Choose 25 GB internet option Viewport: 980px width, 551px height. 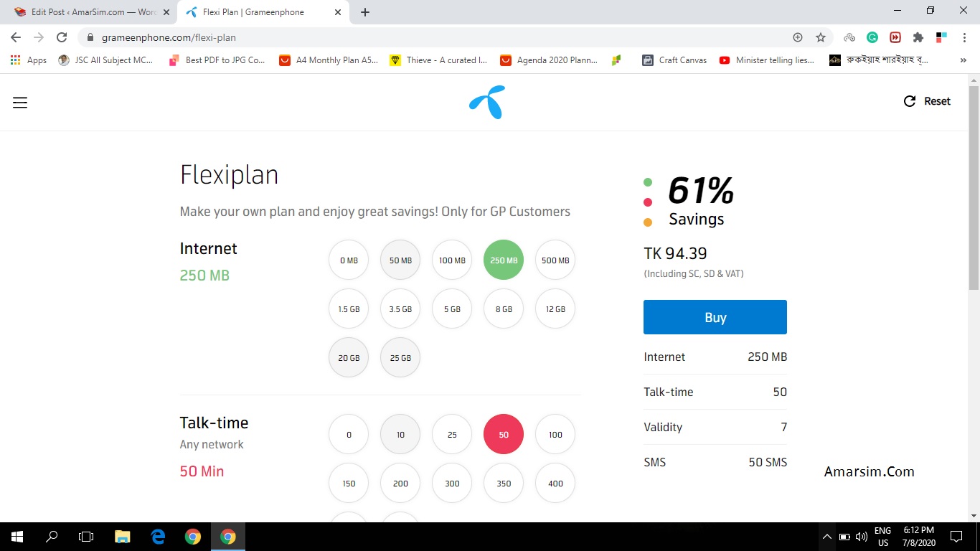point(400,357)
